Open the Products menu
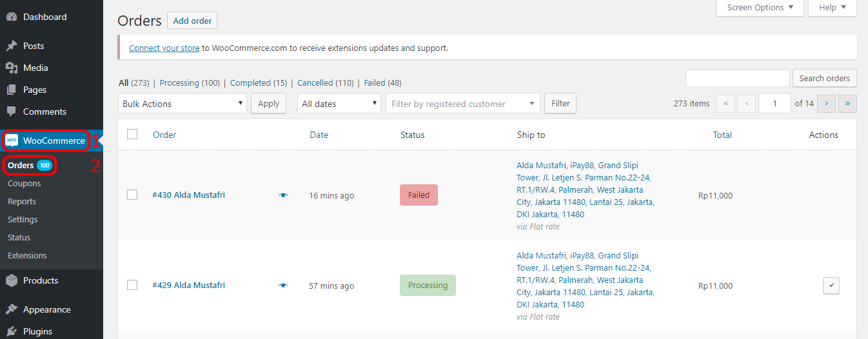This screenshot has height=339, width=868. tap(52, 280)
